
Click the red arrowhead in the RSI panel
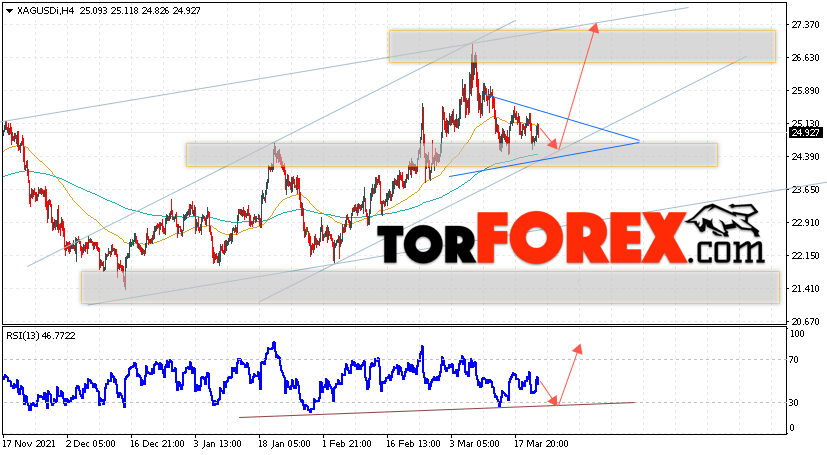coord(579,348)
